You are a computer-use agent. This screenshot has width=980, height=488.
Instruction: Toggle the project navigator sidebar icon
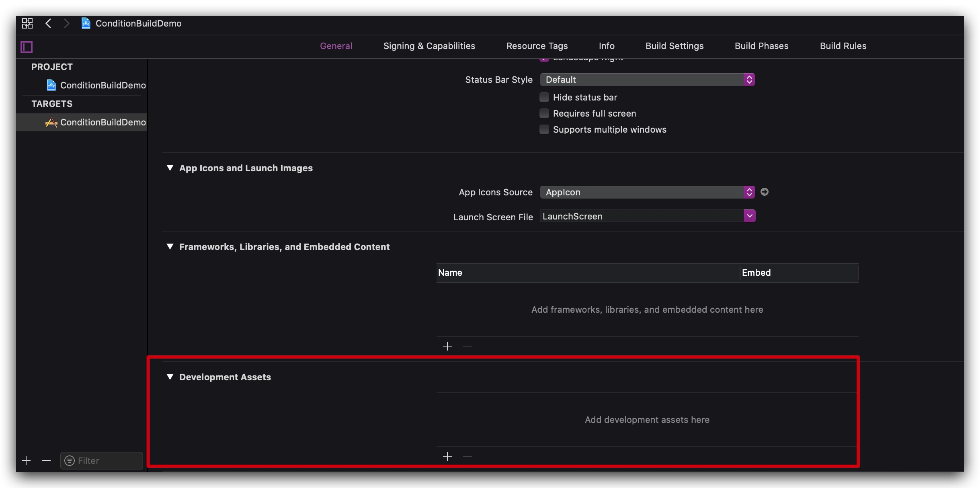click(27, 47)
